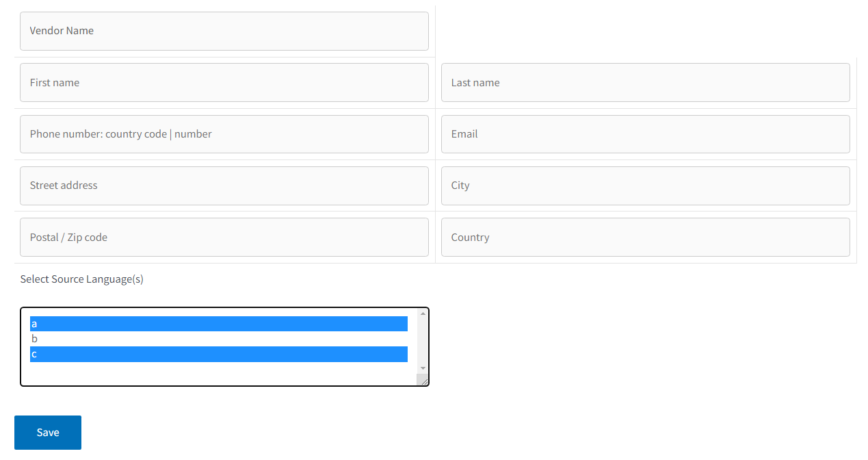
Task: Select the Country input field
Action: click(x=645, y=237)
